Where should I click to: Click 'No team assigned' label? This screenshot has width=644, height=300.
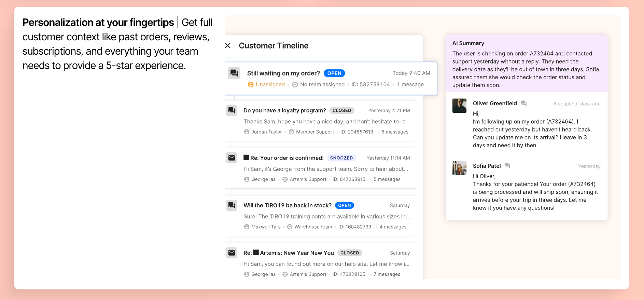coord(322,84)
